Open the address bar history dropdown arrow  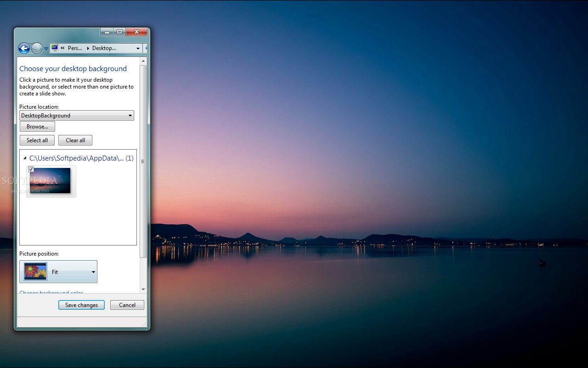138,48
